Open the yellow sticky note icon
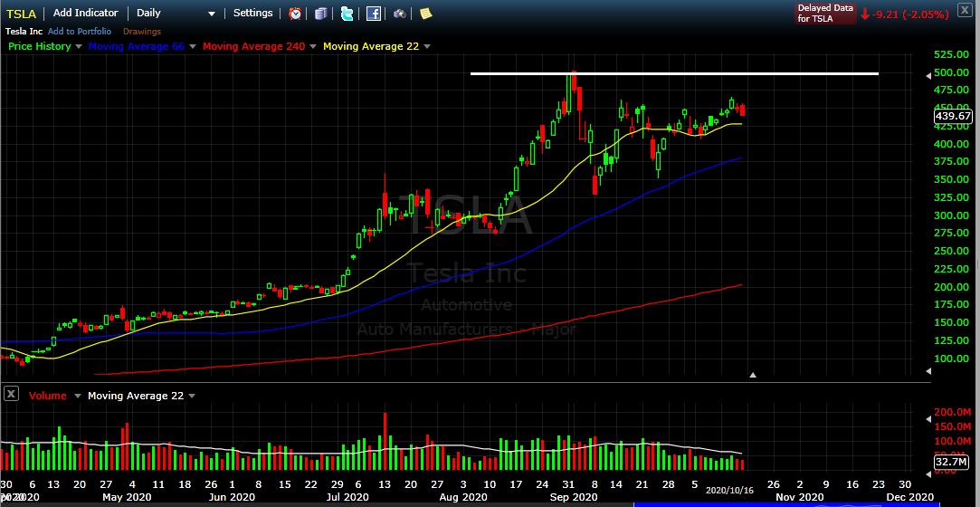 425,14
